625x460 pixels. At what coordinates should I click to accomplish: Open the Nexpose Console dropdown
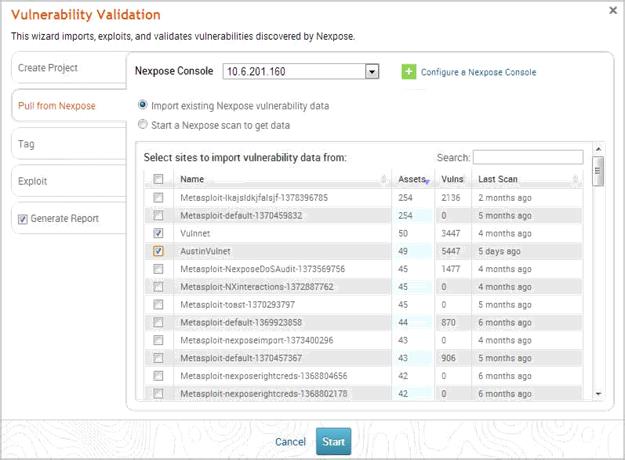[372, 72]
